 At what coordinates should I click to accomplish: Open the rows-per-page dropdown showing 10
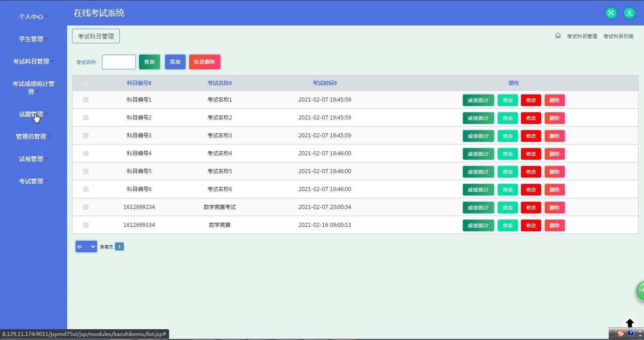86,246
